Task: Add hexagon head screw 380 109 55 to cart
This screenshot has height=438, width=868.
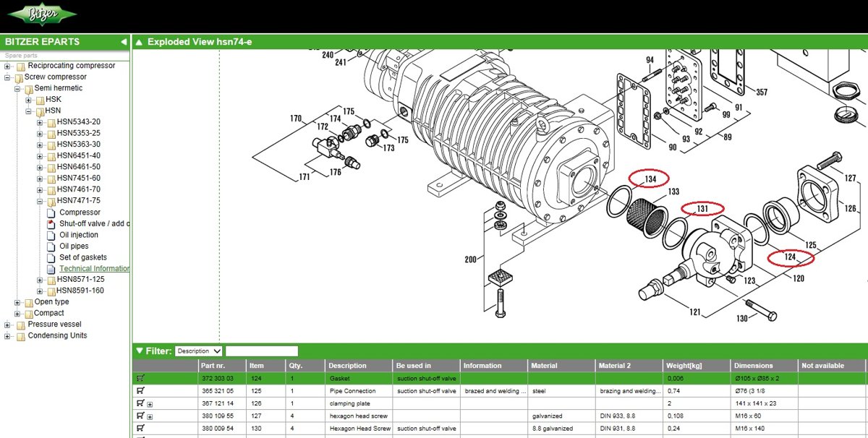Action: tap(140, 416)
